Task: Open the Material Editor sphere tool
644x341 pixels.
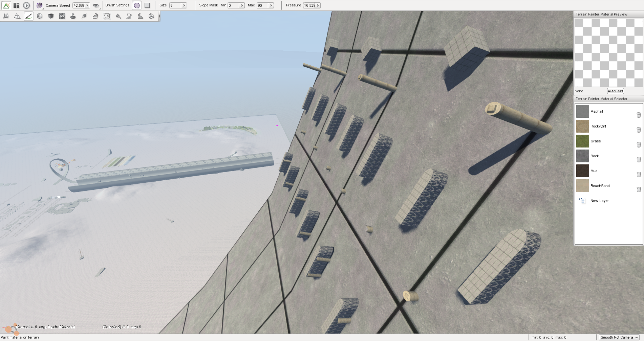Action: tap(40, 16)
